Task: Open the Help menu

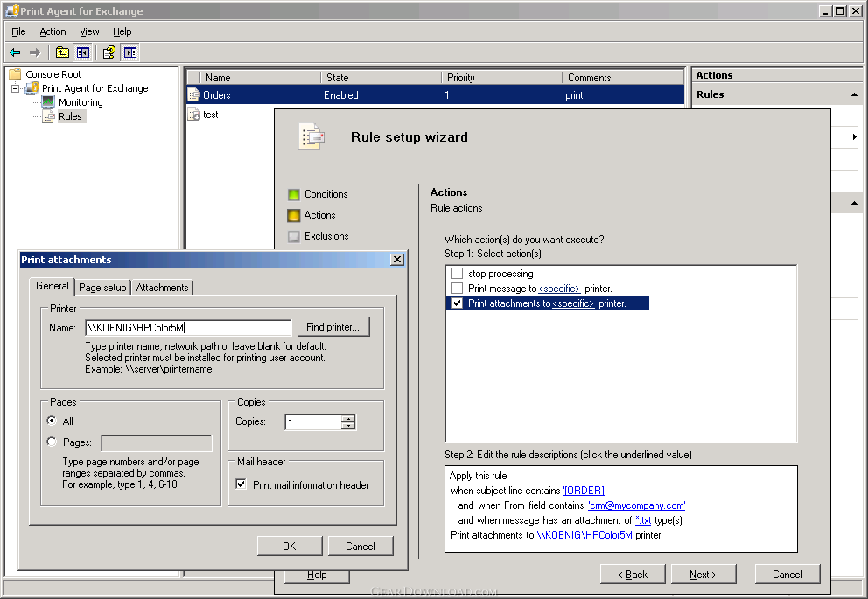Action: click(x=122, y=31)
